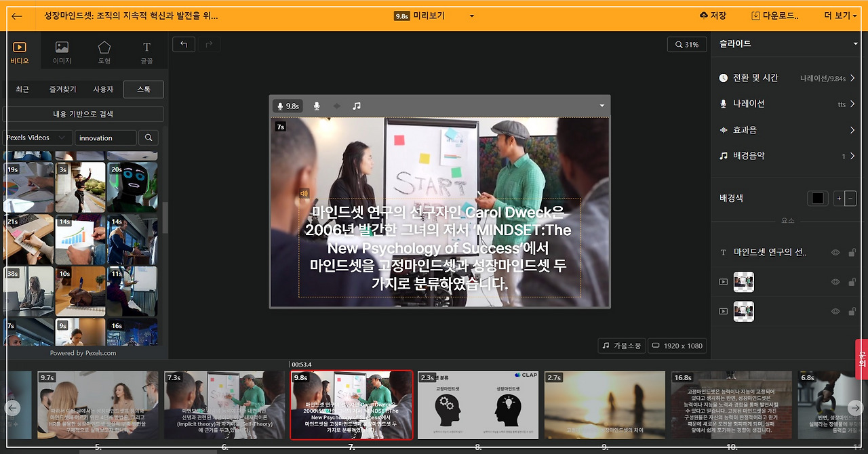Open the 더 보기 menu
868x454 pixels.
click(841, 16)
